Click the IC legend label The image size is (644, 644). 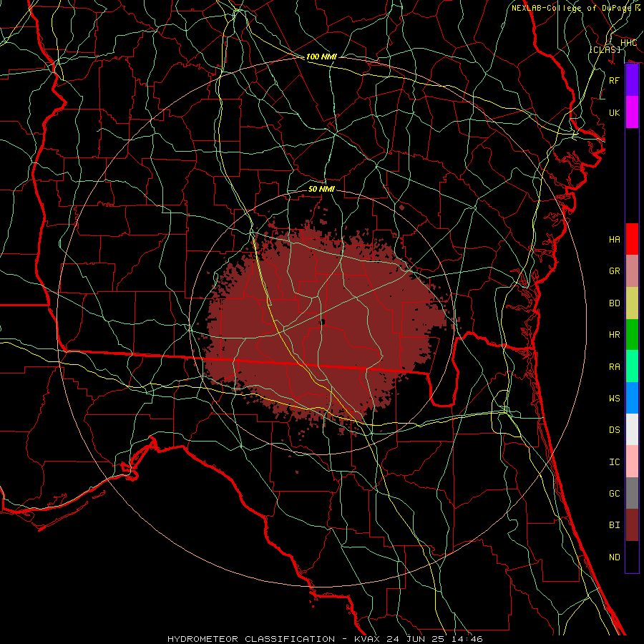615,462
